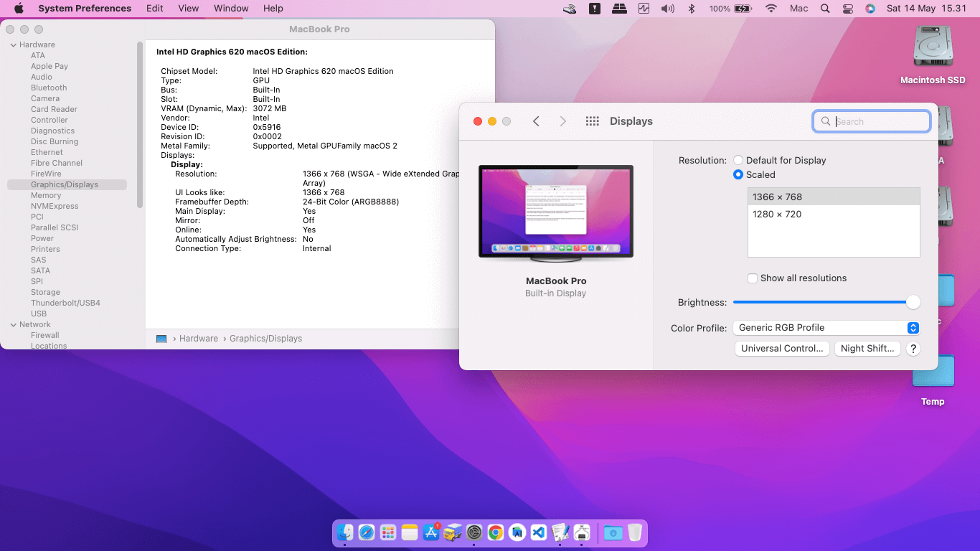Viewport: 980px width, 551px height.
Task: Open the Notes app in the Dock
Action: tap(410, 532)
